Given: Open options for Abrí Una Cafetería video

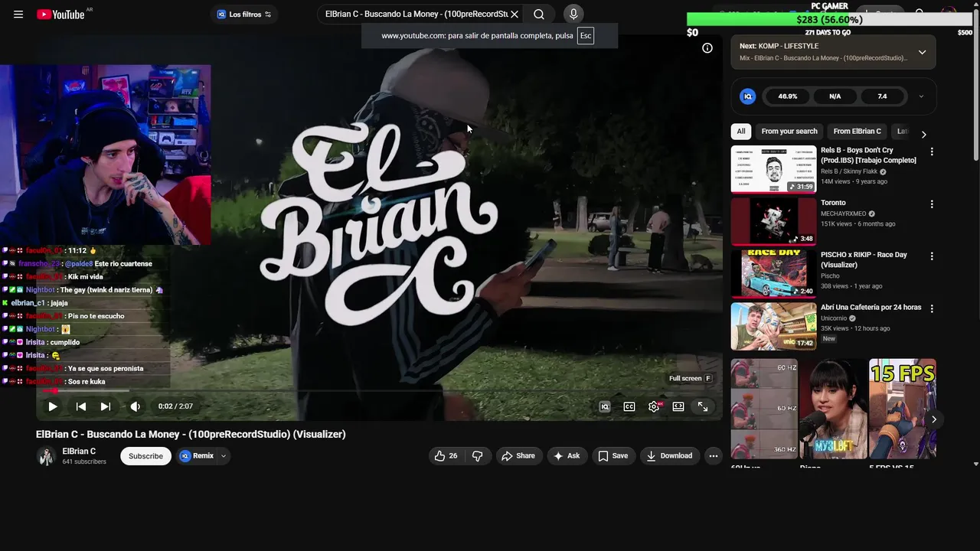Looking at the screenshot, I should click(932, 308).
